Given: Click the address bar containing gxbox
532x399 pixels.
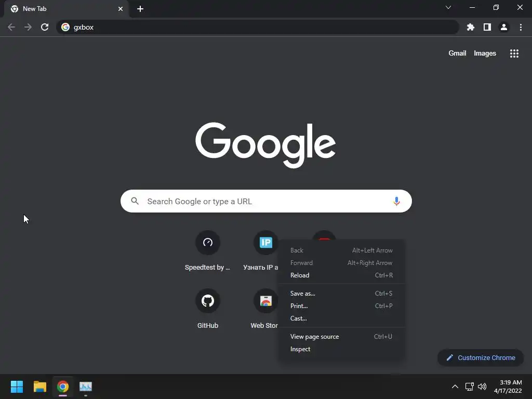Looking at the screenshot, I should 258,27.
